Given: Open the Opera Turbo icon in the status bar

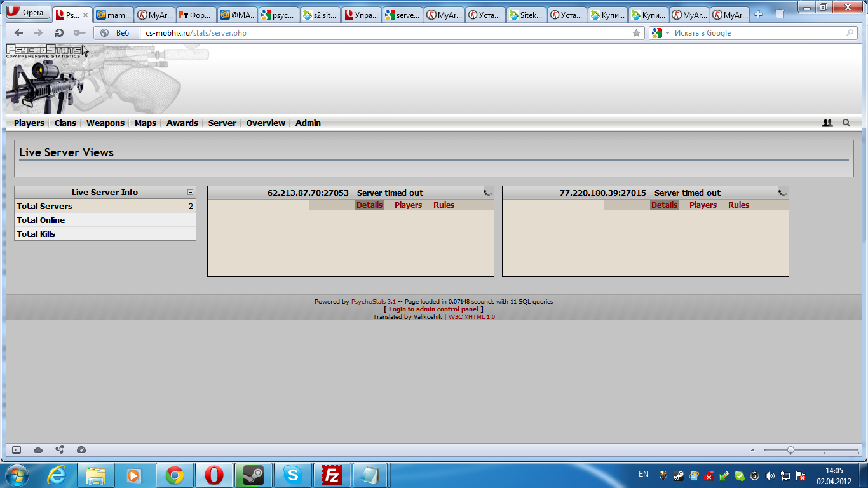Looking at the screenshot, I should [81, 450].
